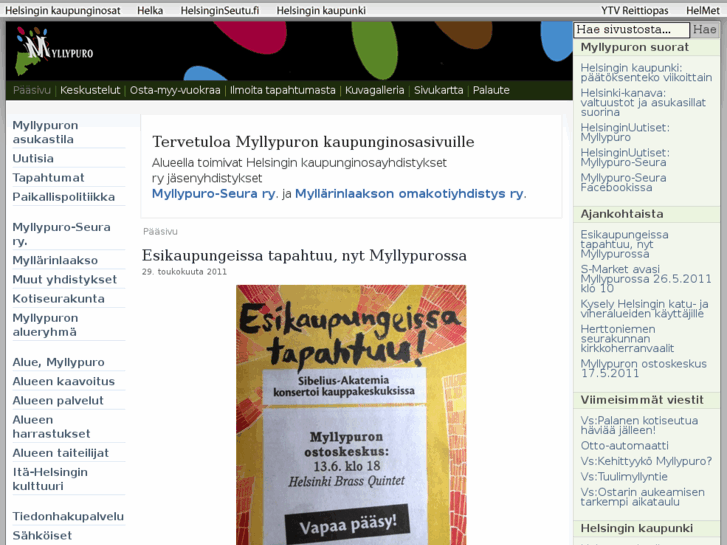Open Helsingin kaupunki: päätöksenteko viikoittain link

point(646,72)
